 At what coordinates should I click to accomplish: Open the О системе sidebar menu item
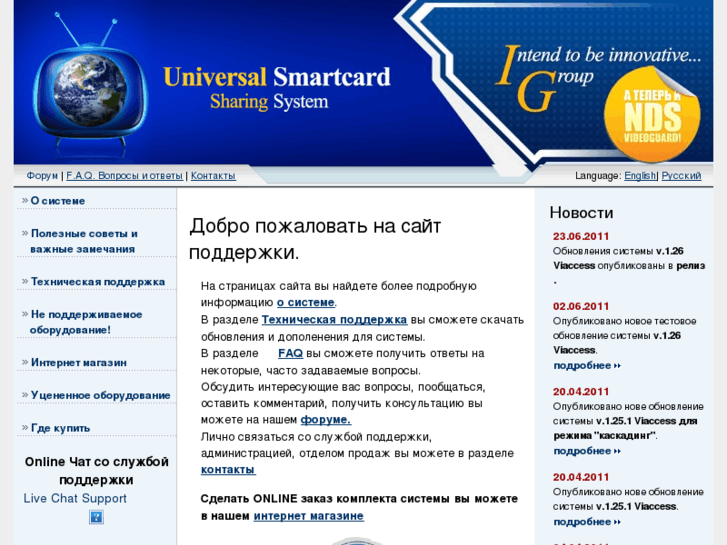(x=58, y=201)
